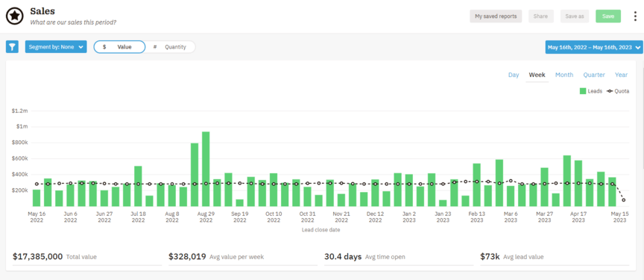Open My saved reports
Viewport: 644px width, 280px height.
point(496,16)
